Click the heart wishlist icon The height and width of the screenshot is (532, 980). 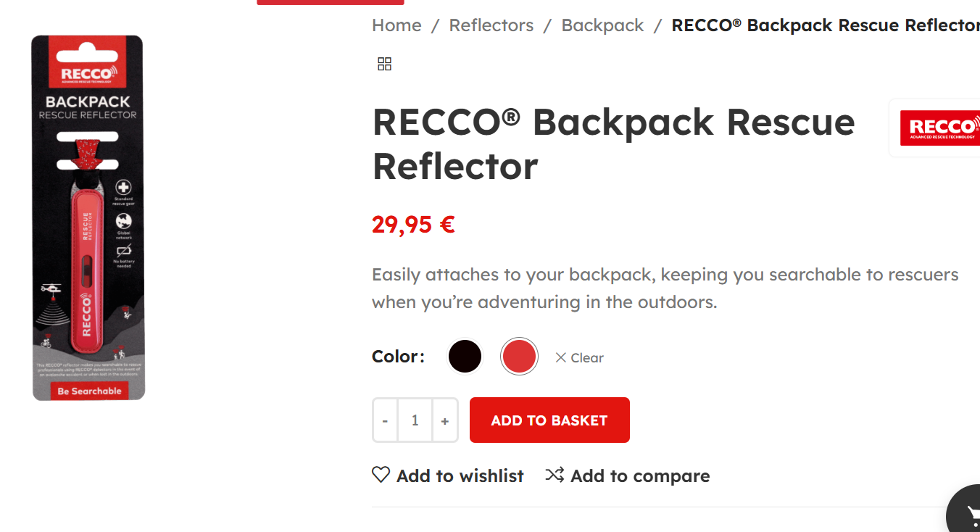(x=381, y=475)
